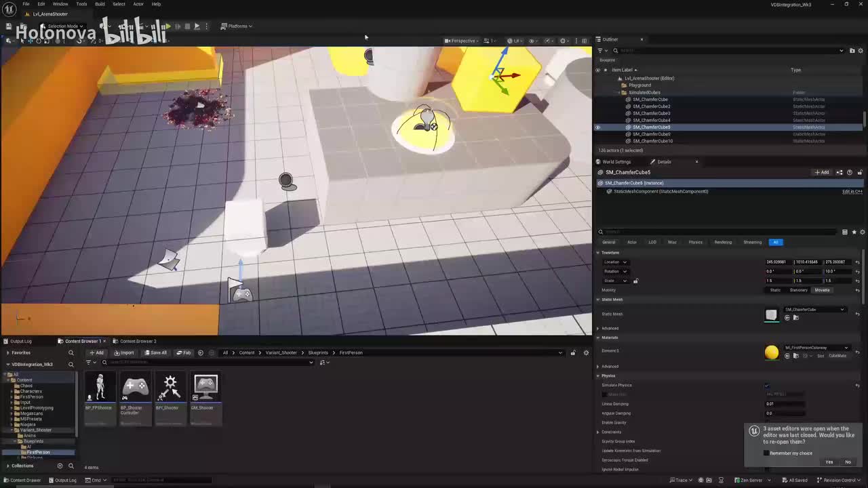Open Content Browser sort options

point(325,362)
